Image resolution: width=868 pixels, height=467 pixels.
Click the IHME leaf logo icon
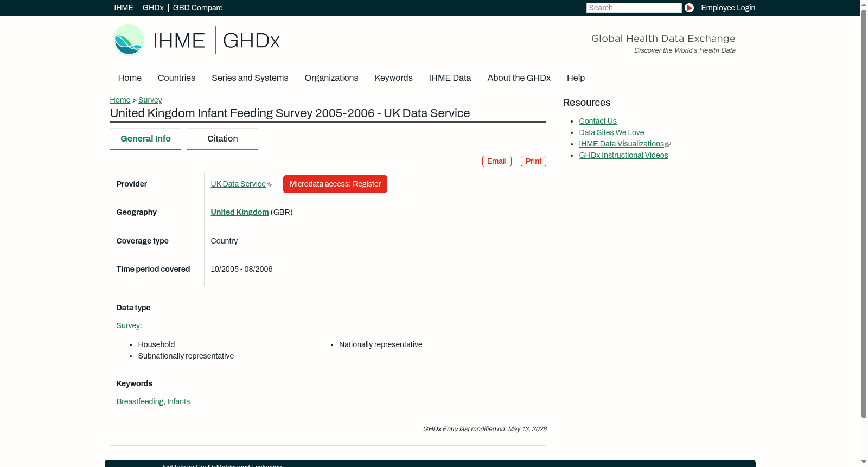pos(129,40)
